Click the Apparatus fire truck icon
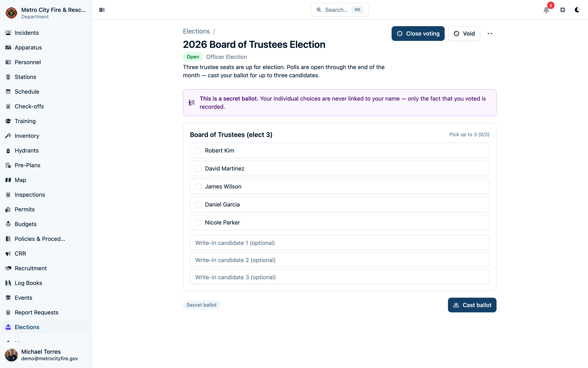The image size is (588, 368). 8,47
